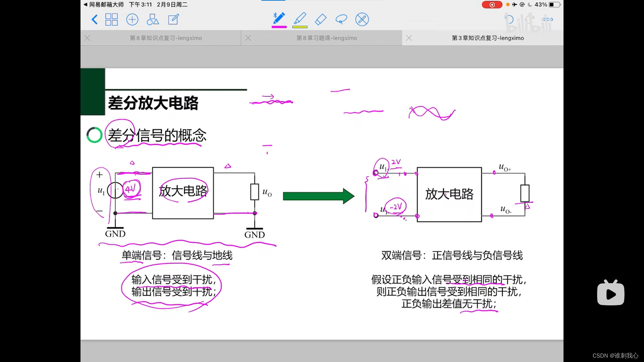
Task: Select the edit note icon
Action: pos(173,19)
